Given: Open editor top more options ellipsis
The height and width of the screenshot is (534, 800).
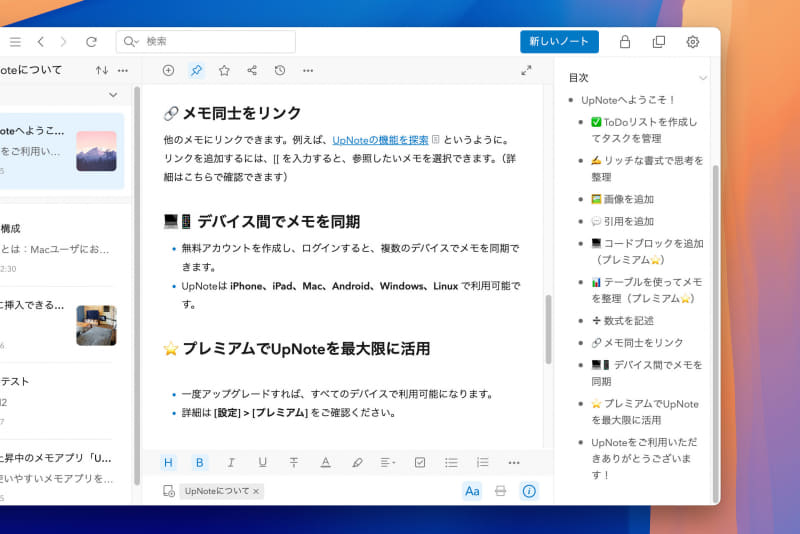Looking at the screenshot, I should click(x=308, y=70).
